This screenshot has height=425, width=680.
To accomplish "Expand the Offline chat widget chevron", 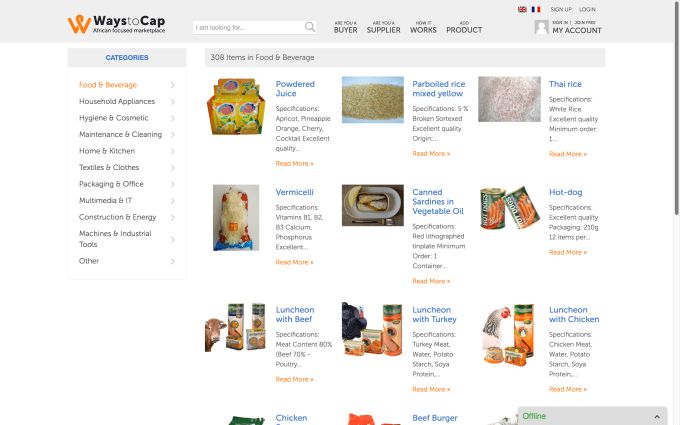I will click(657, 417).
